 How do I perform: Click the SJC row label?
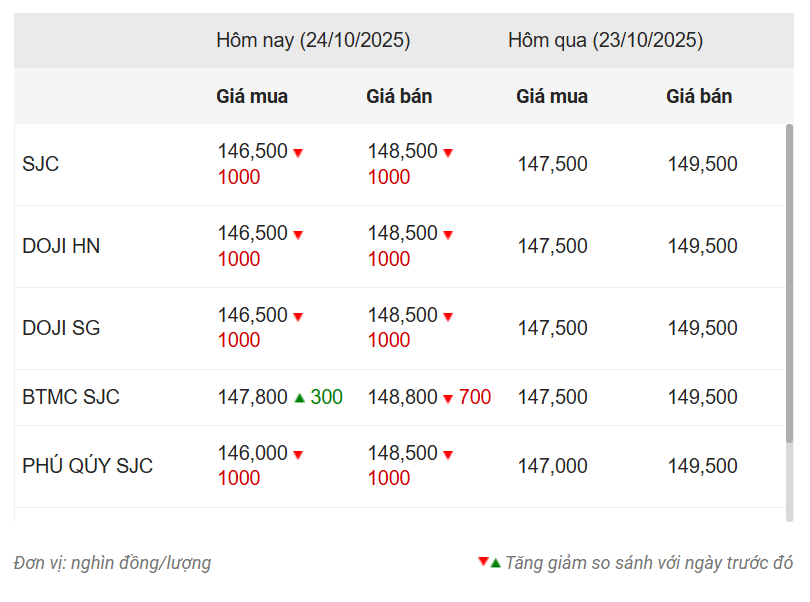41,164
